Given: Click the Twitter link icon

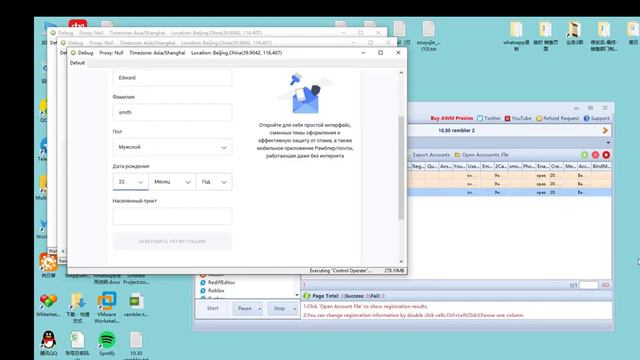Looking at the screenshot, I should 480,118.
